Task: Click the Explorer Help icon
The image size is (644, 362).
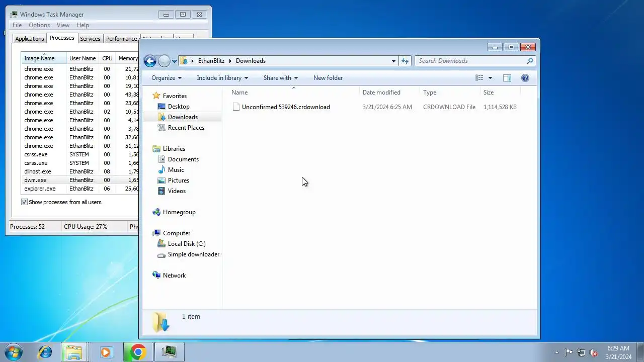Action: (x=525, y=78)
